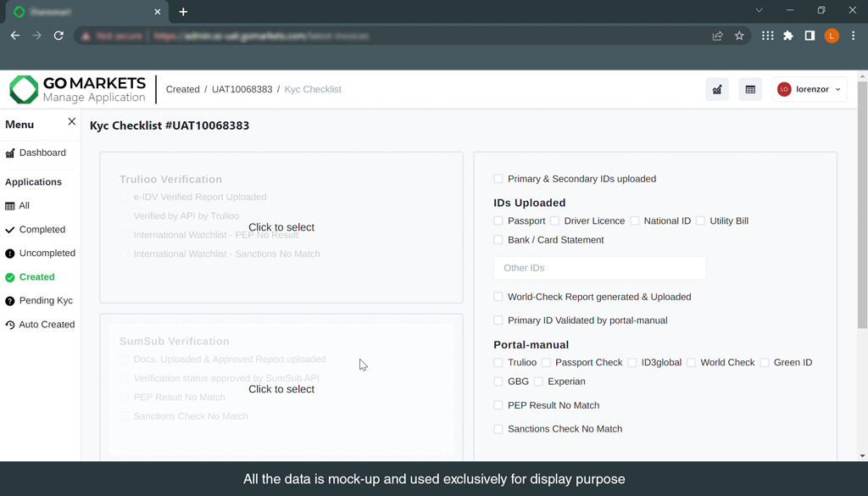Check Primary ID Validated by portal-manual
Image resolution: width=868 pixels, height=496 pixels.
click(x=498, y=320)
